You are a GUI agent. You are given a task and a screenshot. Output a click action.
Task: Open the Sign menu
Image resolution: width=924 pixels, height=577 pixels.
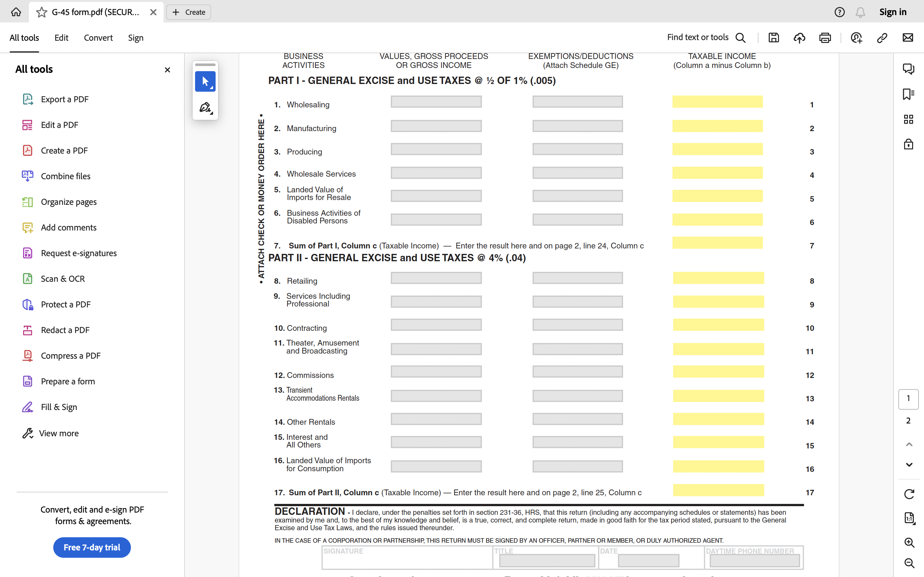point(135,38)
